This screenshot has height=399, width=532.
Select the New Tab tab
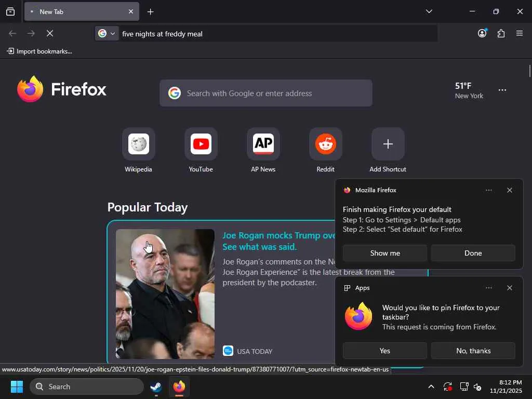(82, 11)
